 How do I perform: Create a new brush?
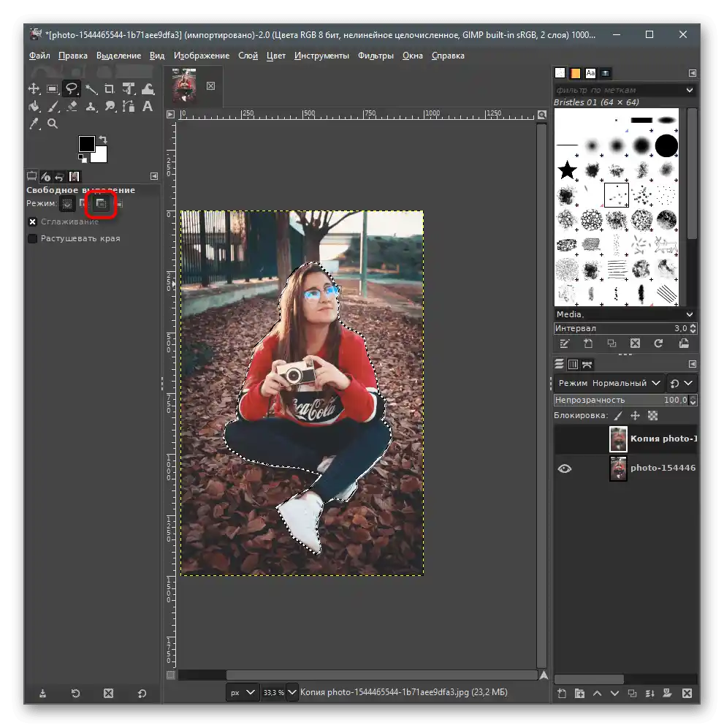(588, 344)
